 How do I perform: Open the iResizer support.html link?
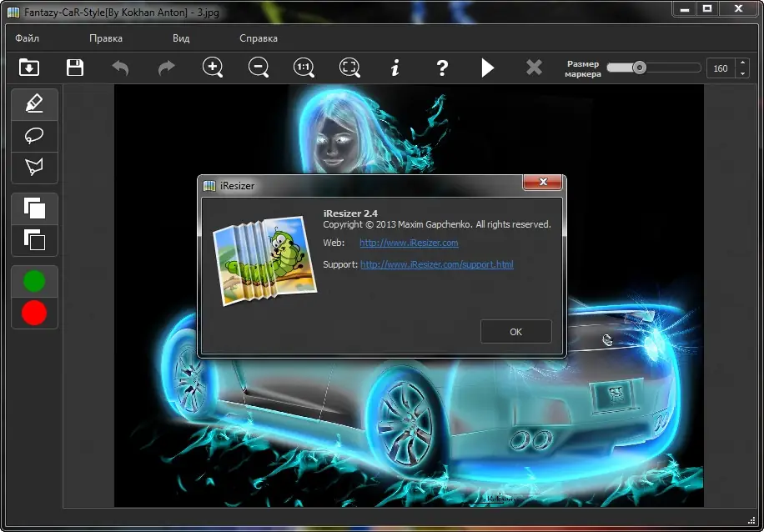436,264
